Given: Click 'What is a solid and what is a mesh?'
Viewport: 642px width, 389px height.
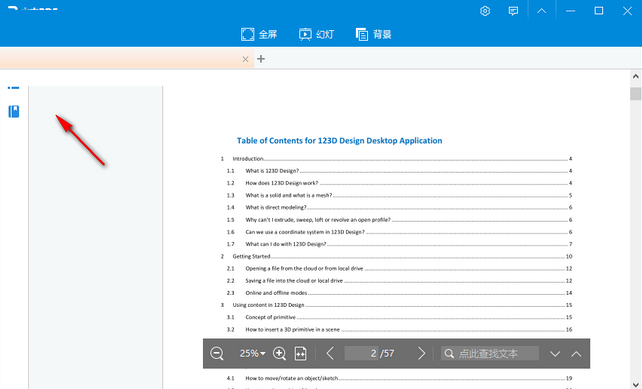Looking at the screenshot, I should point(399,195).
